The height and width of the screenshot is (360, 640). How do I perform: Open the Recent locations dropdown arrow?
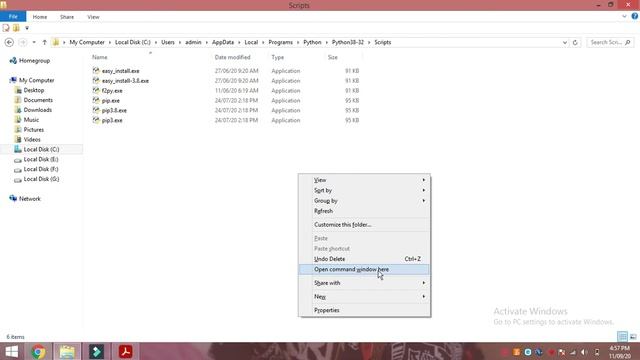click(x=34, y=42)
